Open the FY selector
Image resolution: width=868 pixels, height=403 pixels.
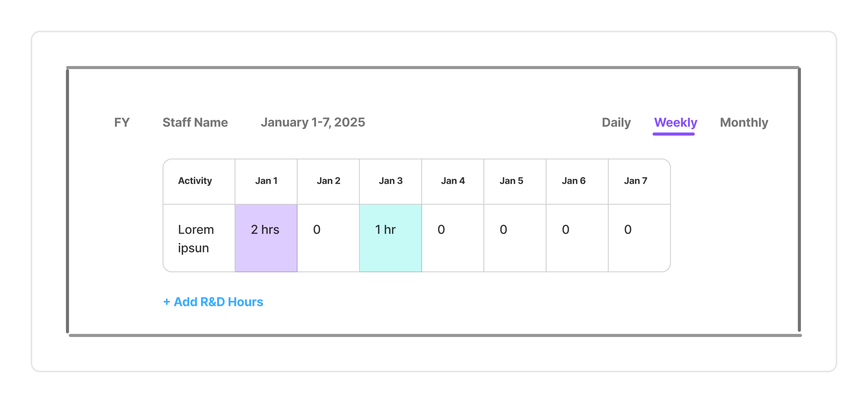(x=122, y=122)
